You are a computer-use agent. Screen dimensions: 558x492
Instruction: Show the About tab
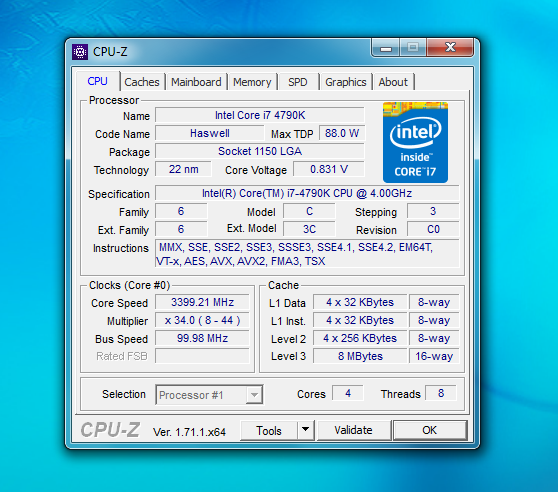click(x=393, y=82)
